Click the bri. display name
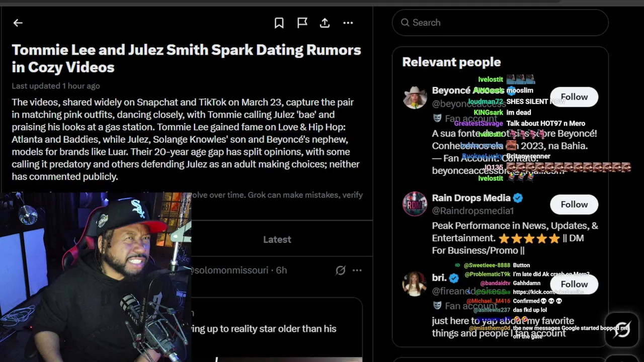 point(439,278)
